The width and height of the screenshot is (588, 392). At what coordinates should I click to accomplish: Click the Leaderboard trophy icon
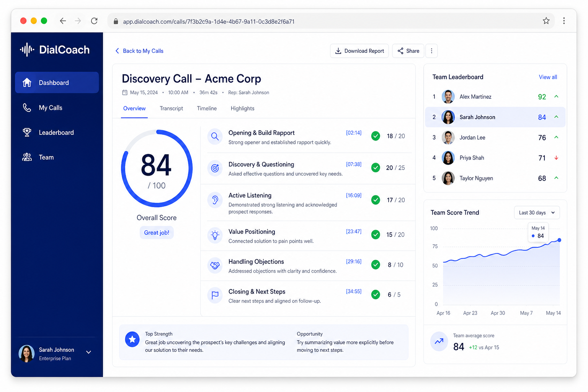27,132
